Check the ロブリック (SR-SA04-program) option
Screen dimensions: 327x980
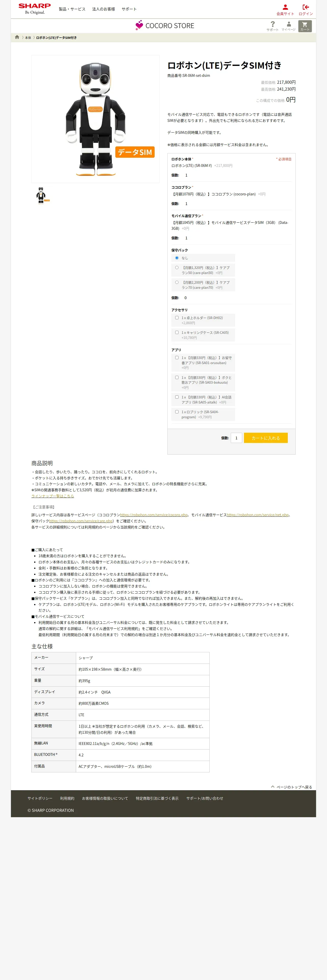click(x=177, y=412)
